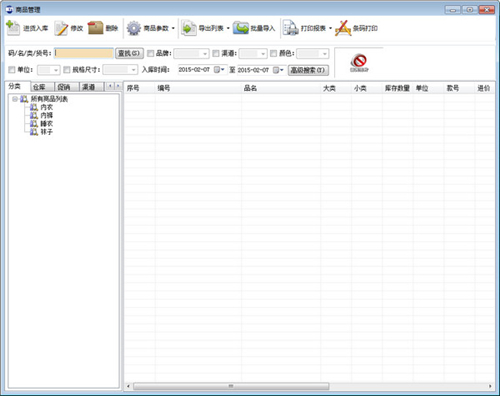Open the end date calendar dropdown
This screenshot has width=500, height=396.
point(278,70)
